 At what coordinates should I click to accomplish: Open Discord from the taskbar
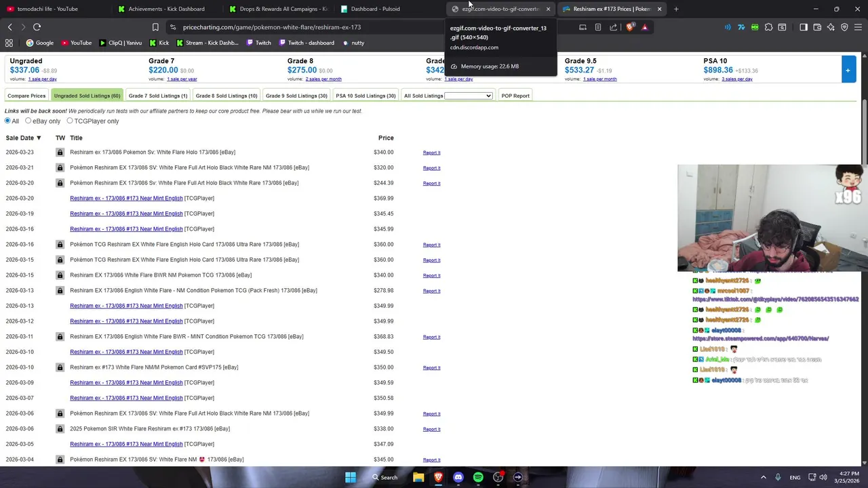[458, 477]
